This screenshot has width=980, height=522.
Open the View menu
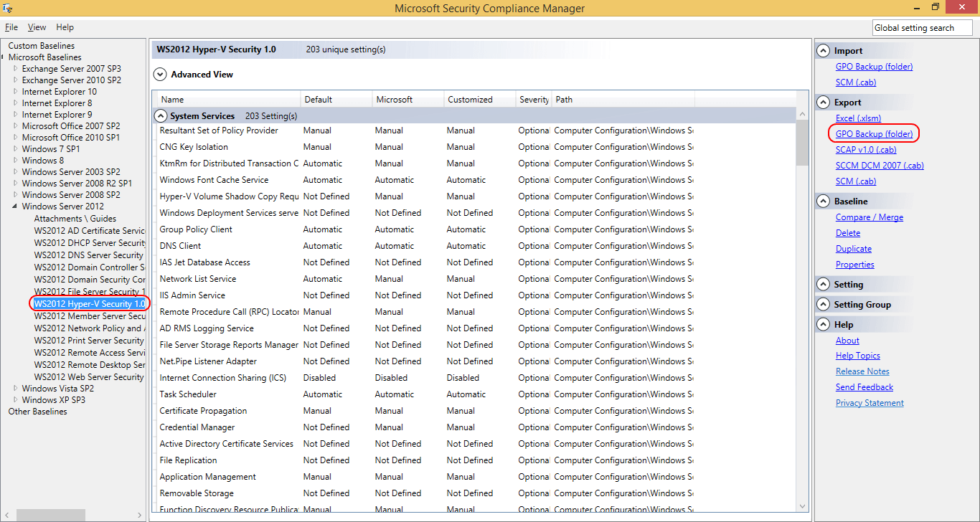click(37, 27)
